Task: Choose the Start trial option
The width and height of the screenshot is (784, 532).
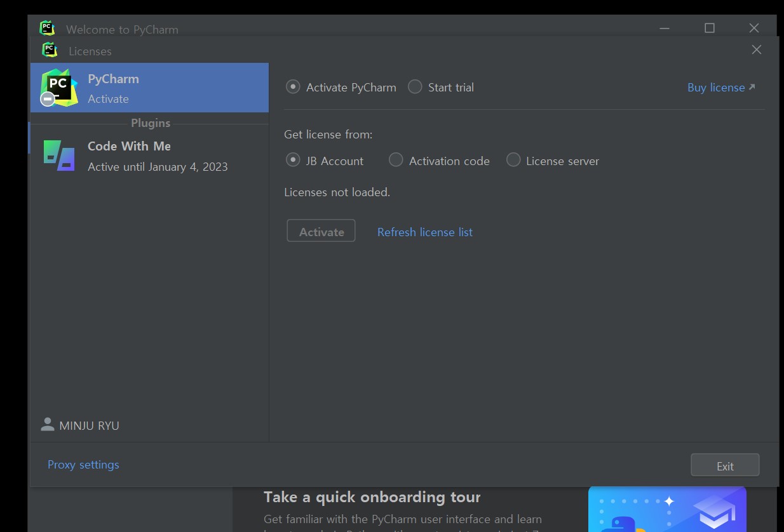Action: pos(415,87)
